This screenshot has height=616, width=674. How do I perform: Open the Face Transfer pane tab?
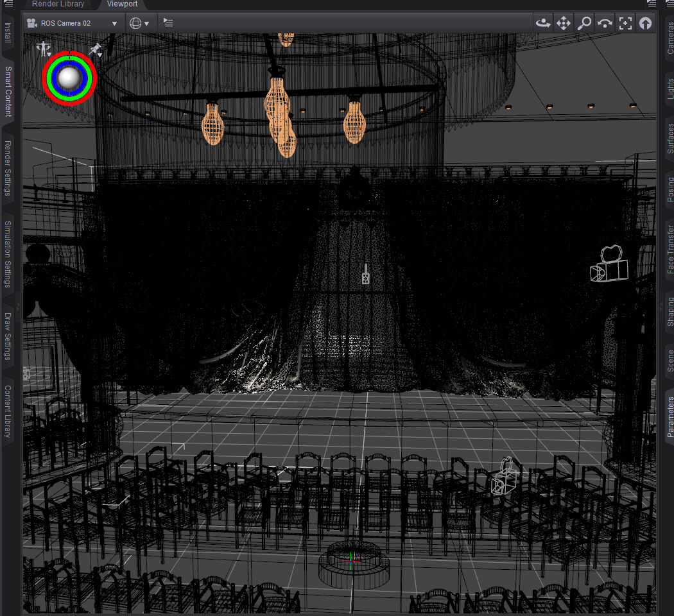[x=670, y=250]
